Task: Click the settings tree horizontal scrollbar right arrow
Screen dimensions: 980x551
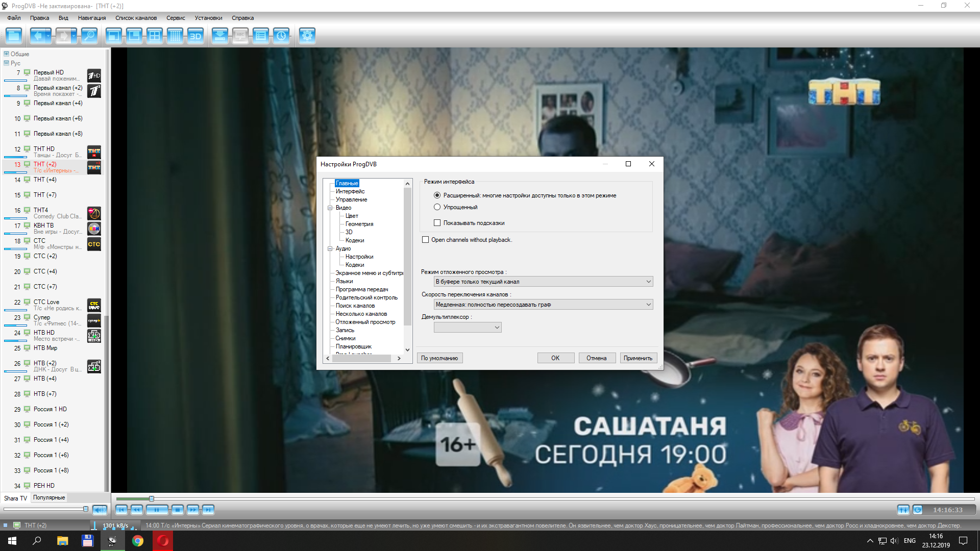Action: [x=399, y=359]
